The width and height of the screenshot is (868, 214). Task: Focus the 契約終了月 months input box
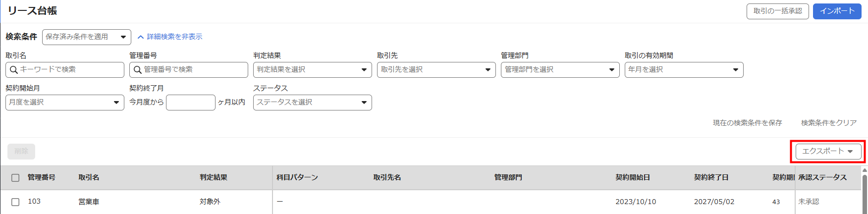[190, 103]
